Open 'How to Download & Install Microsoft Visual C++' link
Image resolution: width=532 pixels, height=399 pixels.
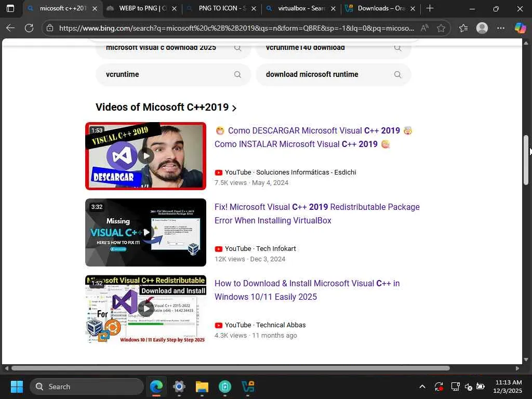click(x=307, y=290)
